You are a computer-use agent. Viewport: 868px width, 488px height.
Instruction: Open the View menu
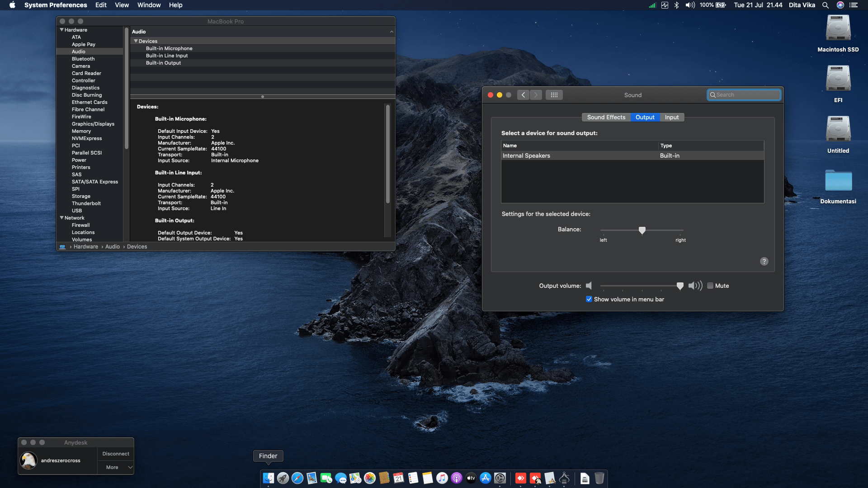point(122,5)
